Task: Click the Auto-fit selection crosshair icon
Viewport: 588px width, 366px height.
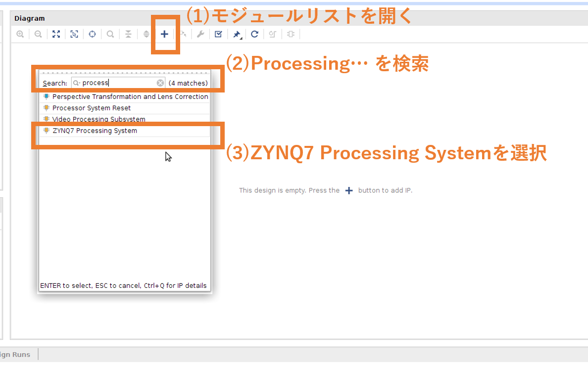Action: coord(92,34)
